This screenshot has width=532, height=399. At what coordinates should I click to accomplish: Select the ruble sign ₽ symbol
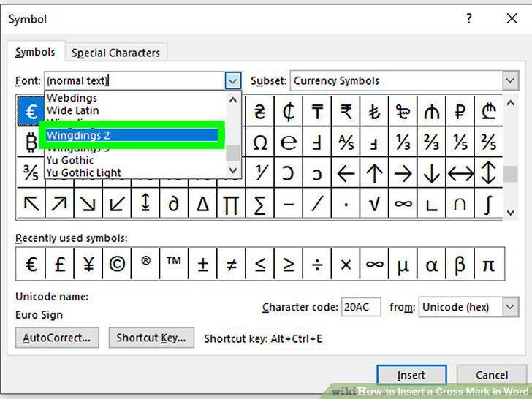(460, 111)
